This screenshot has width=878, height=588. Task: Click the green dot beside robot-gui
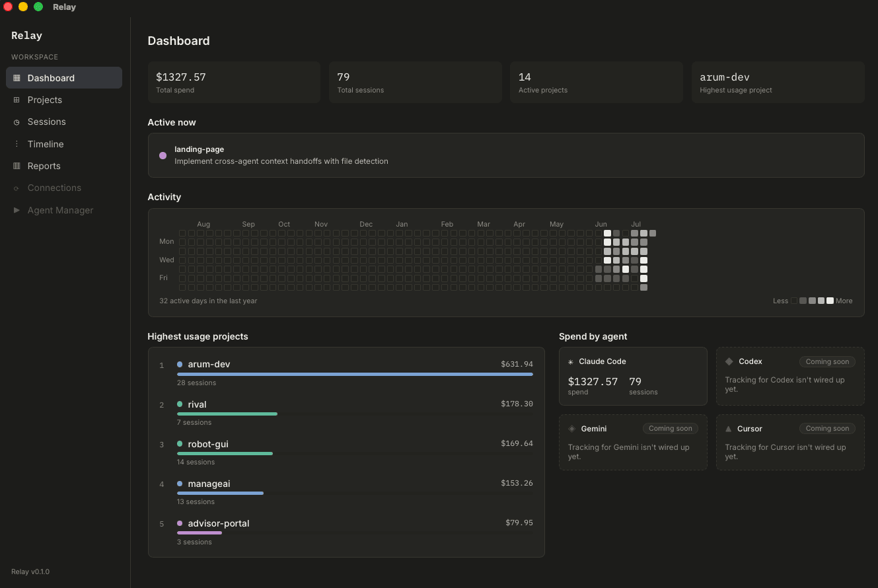click(180, 444)
